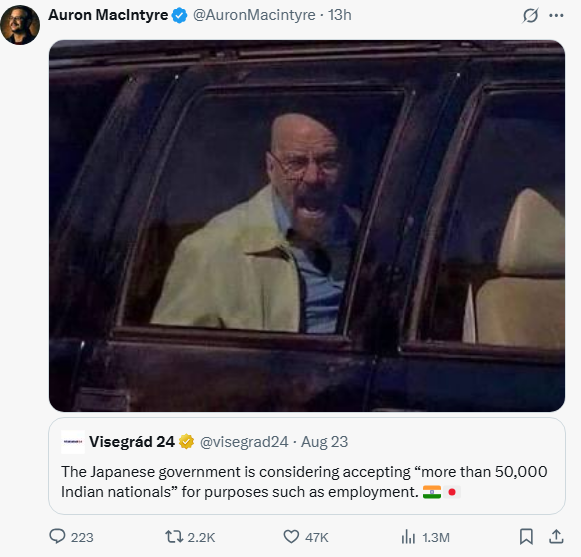Like the post with heart icon

pyautogui.click(x=291, y=536)
